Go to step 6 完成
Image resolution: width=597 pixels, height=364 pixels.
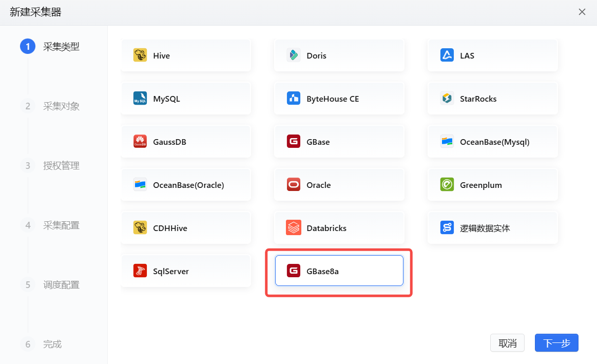(41, 344)
